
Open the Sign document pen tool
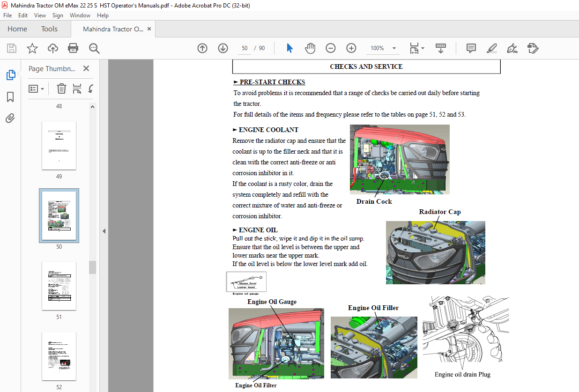coord(512,48)
